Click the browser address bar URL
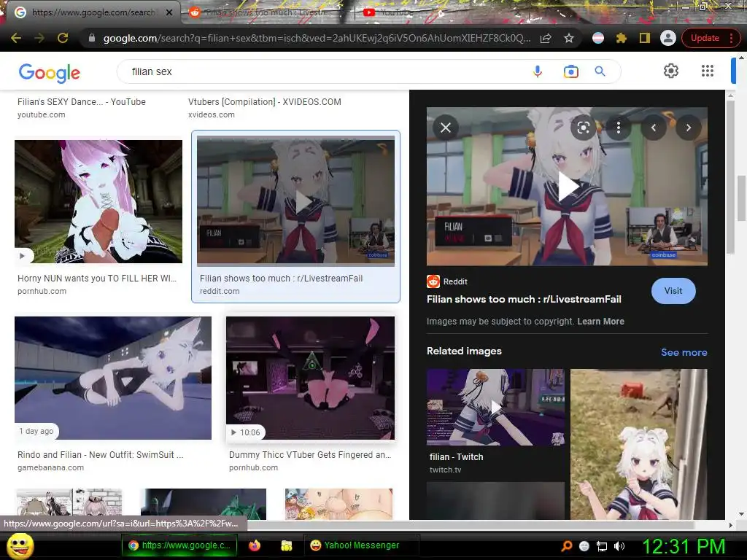 pos(317,38)
